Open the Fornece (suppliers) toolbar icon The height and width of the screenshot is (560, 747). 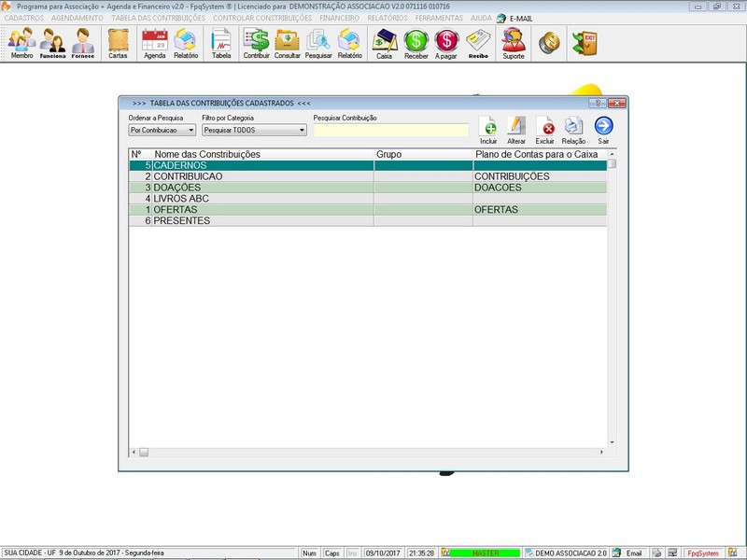pyautogui.click(x=83, y=43)
